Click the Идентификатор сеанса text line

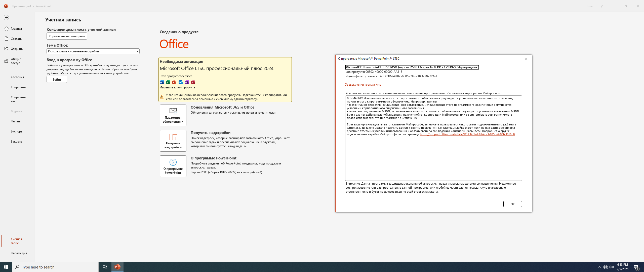[391, 76]
